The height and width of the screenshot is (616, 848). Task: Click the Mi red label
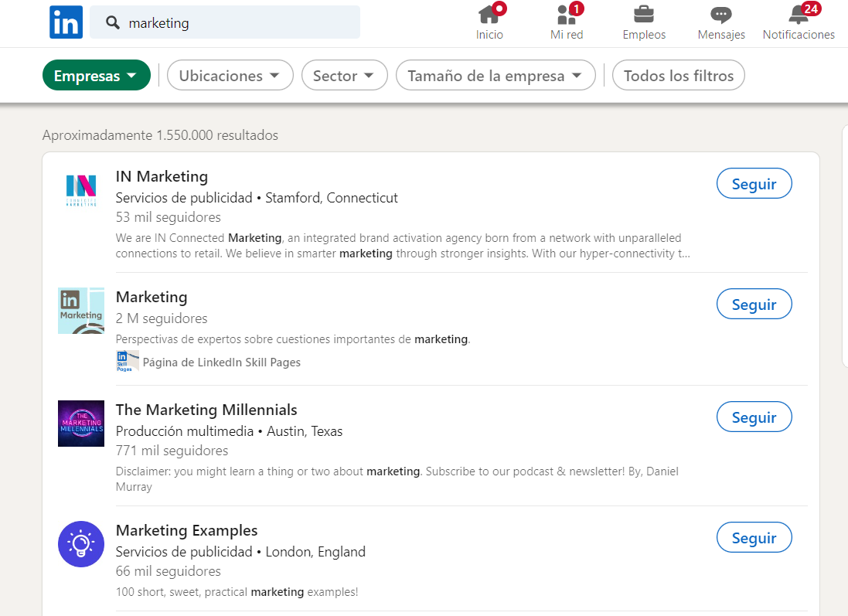tap(566, 35)
